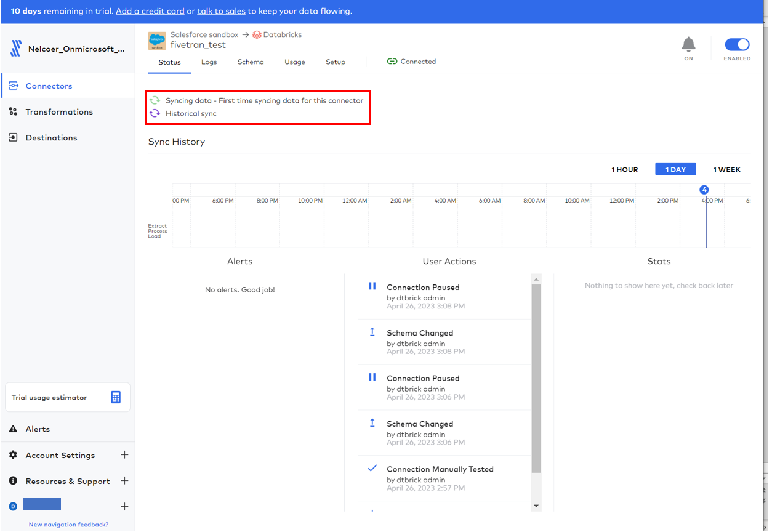Click the Fivetran logo icon in sidebar
772x532 pixels.
coord(16,49)
